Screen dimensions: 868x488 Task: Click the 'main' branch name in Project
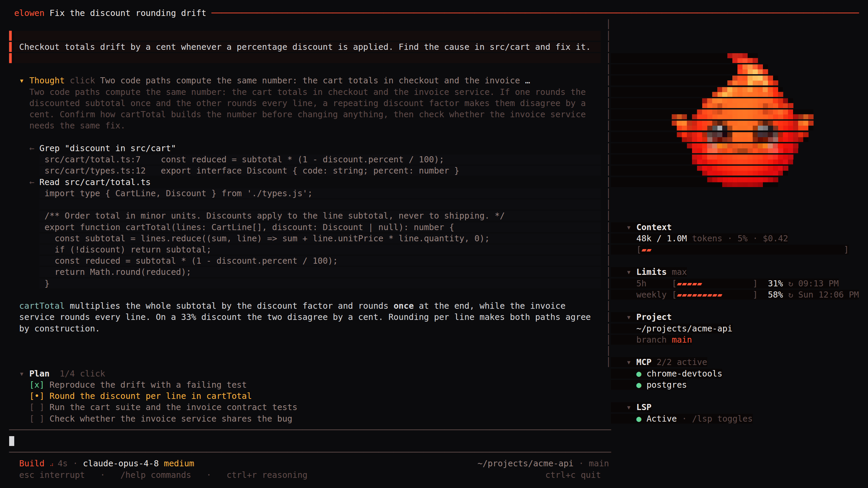[x=682, y=340]
